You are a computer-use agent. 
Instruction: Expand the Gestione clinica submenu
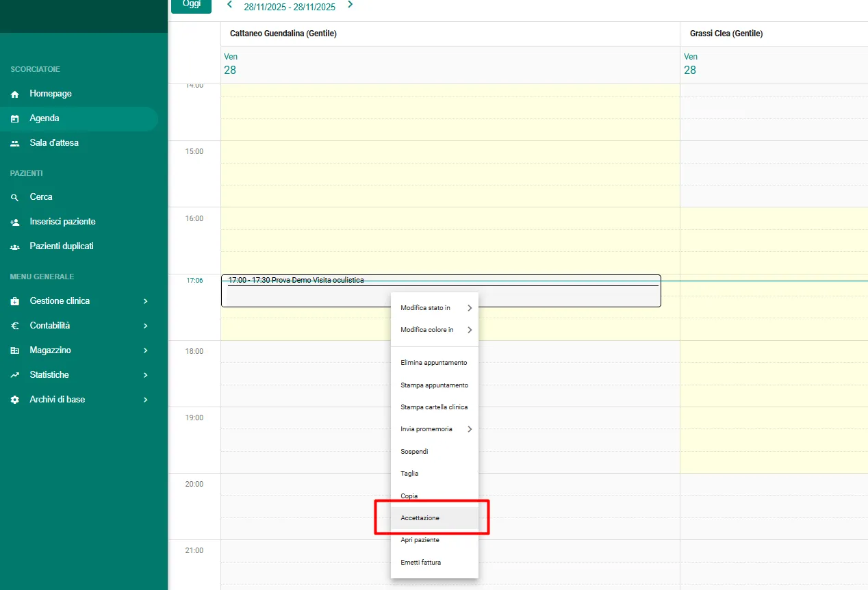(x=145, y=301)
